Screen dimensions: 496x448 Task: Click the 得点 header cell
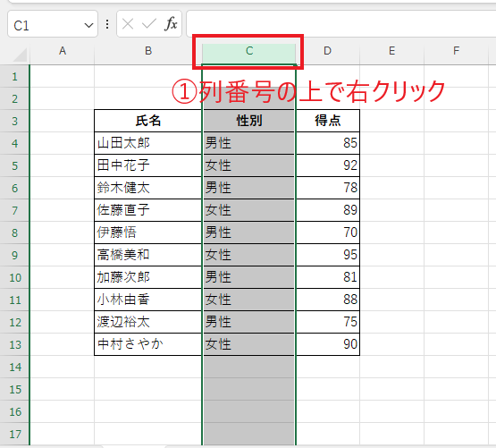(327, 121)
